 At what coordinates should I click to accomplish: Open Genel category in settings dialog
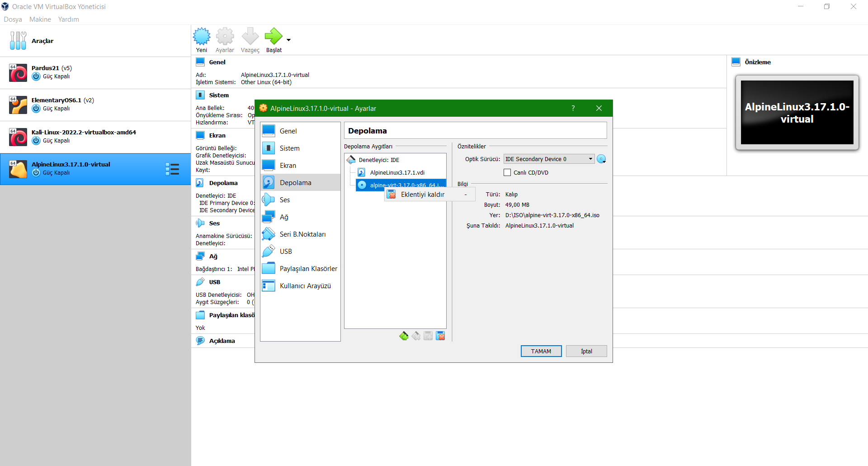click(300, 131)
